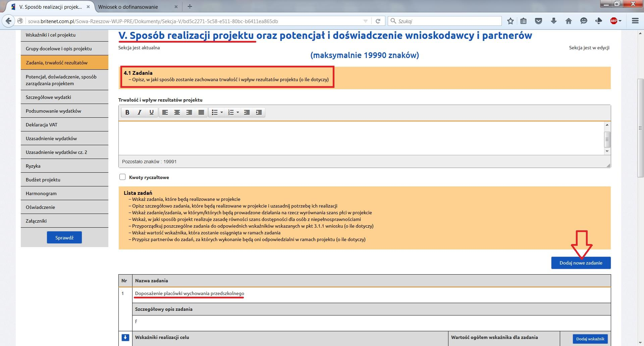Insert a numbered list
This screenshot has height=346, width=644.
click(231, 112)
